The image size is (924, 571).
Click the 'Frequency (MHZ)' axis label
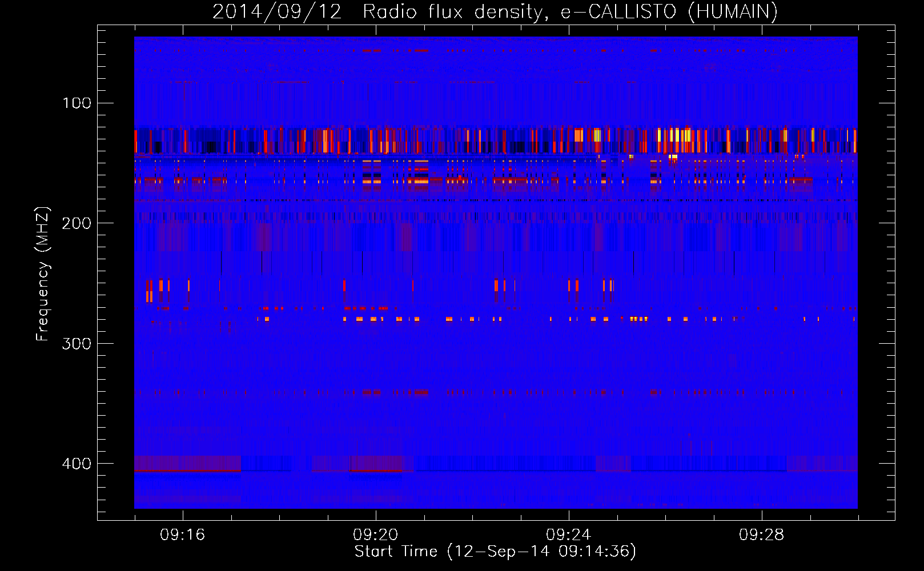tap(43, 274)
